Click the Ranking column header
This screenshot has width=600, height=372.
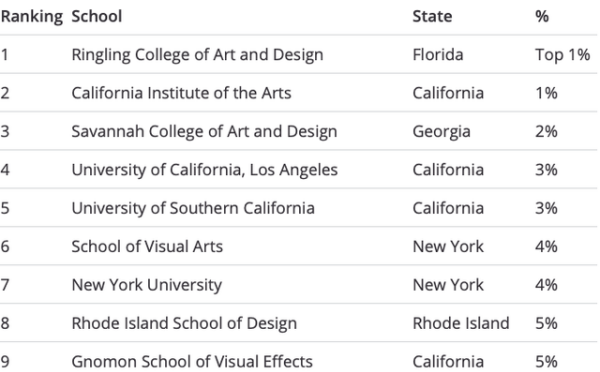[32, 17]
